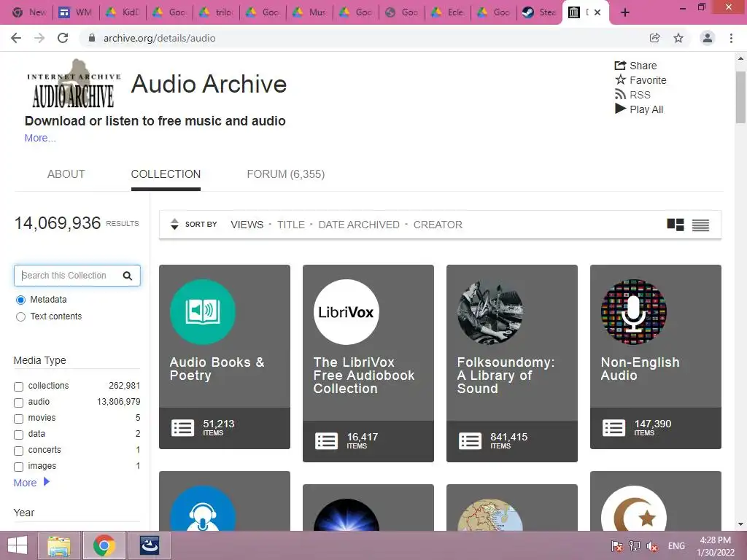Switch to the Steam browser tab
The width and height of the screenshot is (747, 560).
pos(539,12)
